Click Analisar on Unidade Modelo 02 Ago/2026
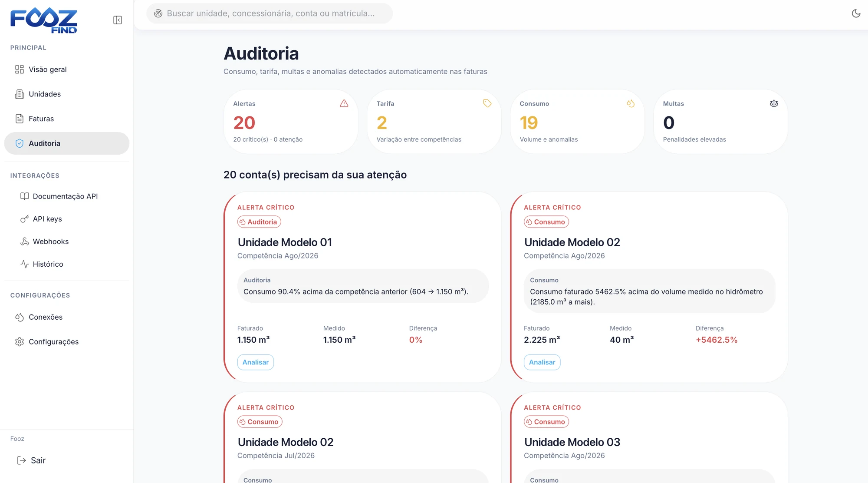868x483 pixels. (542, 362)
